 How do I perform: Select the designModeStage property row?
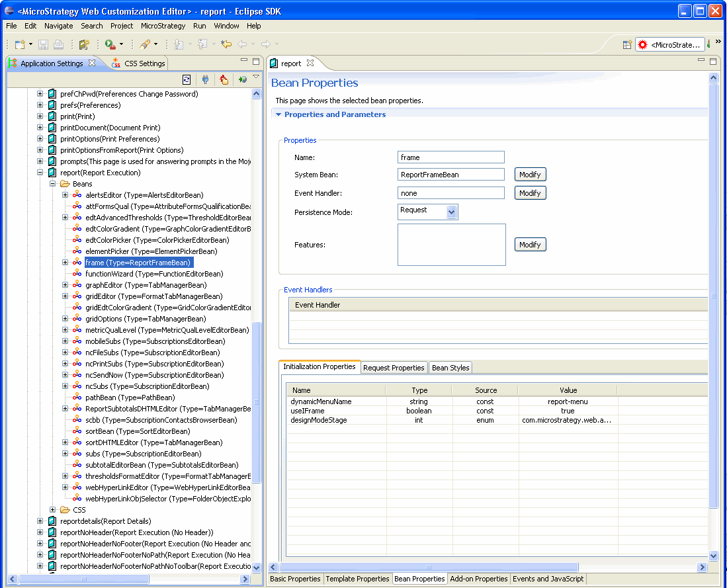(x=496, y=420)
